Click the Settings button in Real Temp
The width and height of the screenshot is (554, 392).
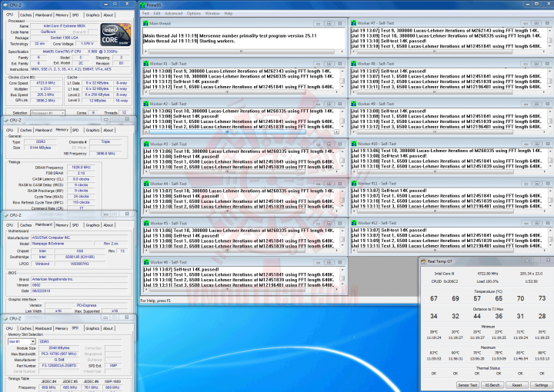[541, 385]
